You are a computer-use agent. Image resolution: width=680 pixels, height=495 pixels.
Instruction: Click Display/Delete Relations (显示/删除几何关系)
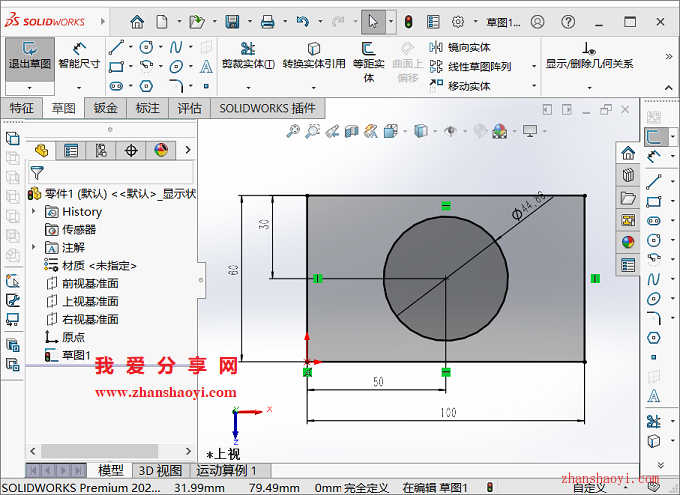[x=589, y=56]
